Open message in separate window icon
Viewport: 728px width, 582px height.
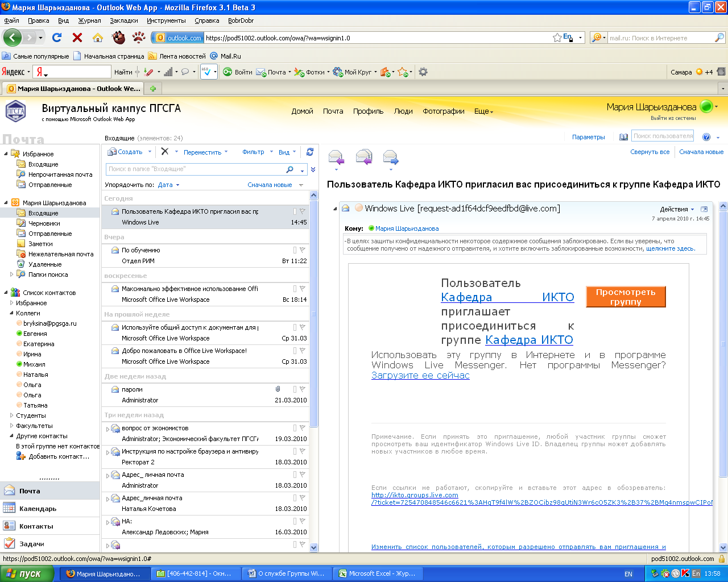704,209
